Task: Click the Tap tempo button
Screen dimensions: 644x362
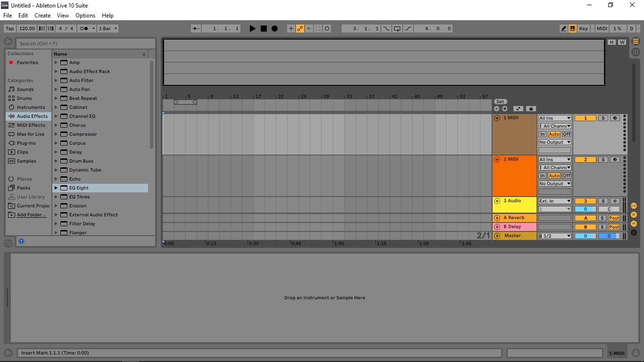Action: click(10, 29)
